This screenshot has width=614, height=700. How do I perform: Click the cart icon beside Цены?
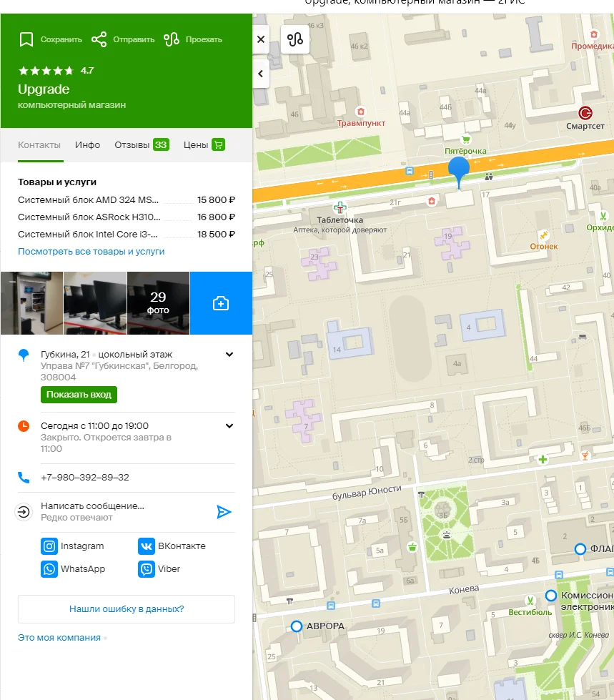(x=218, y=144)
